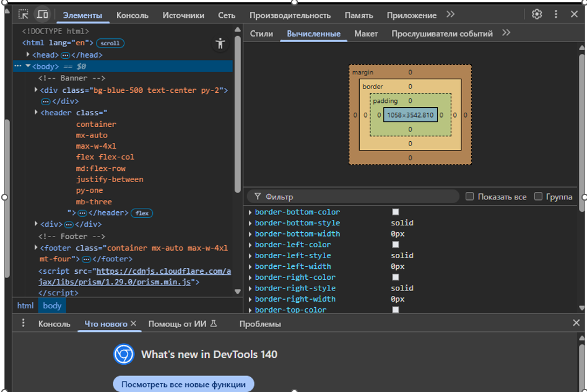Click the flex badge on header element

(x=142, y=213)
